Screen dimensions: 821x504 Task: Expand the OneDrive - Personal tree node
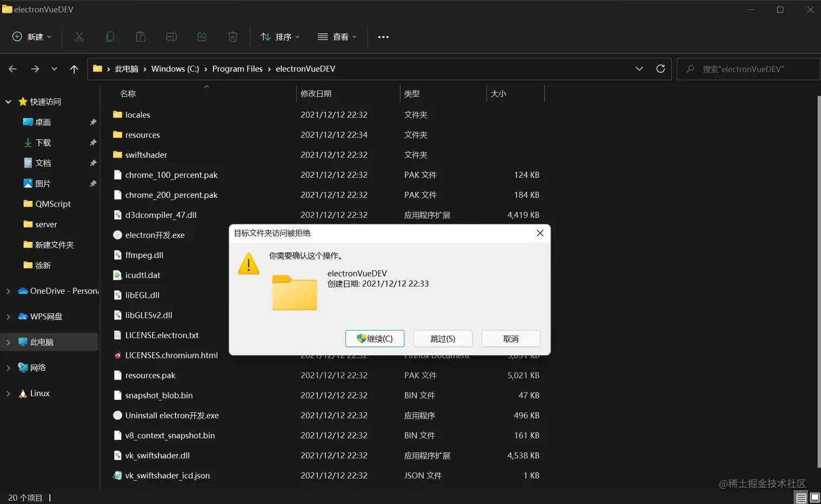8,291
